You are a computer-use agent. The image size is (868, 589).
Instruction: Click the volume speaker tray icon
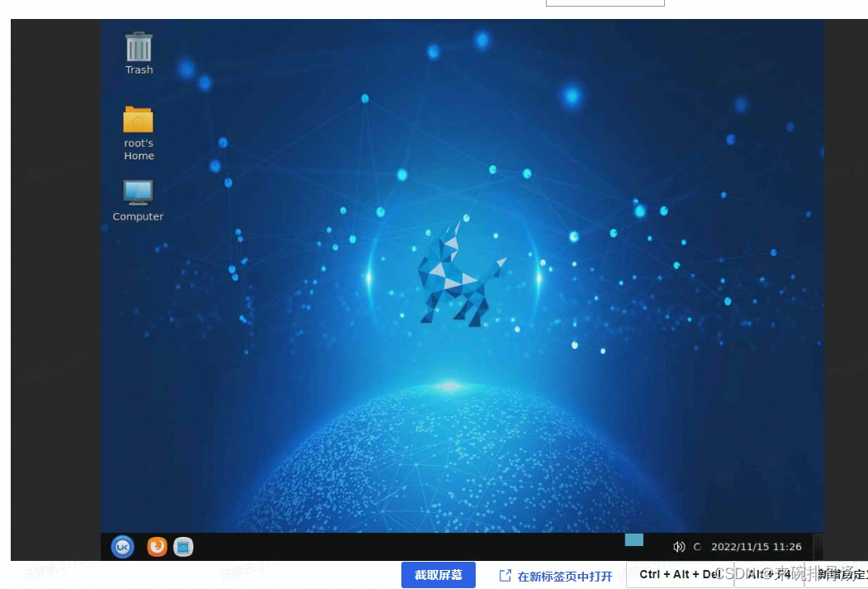tap(679, 547)
